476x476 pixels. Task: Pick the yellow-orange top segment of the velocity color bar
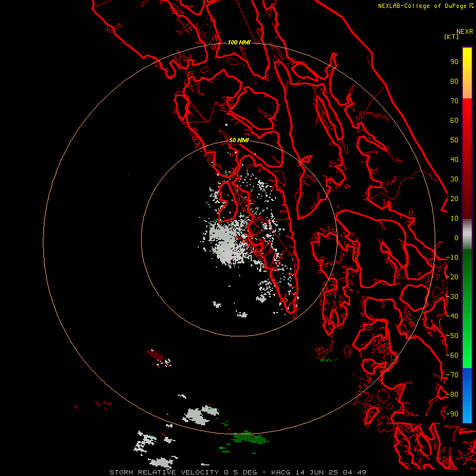click(x=467, y=73)
